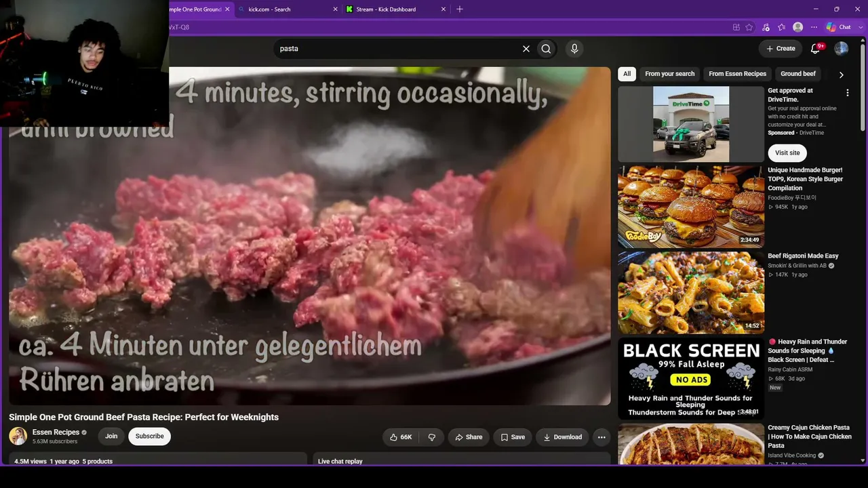Close the kick.com Search tab
This screenshot has height=488, width=868.
[335, 9]
